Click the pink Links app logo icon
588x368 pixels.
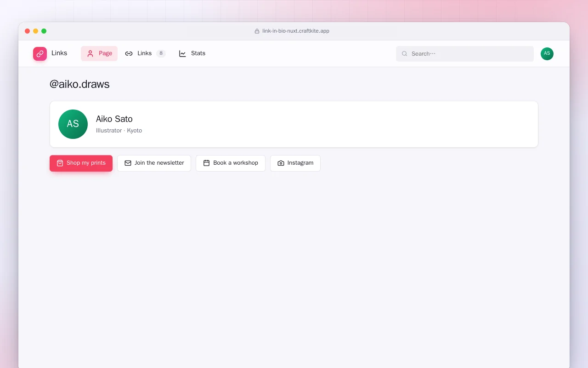point(40,54)
